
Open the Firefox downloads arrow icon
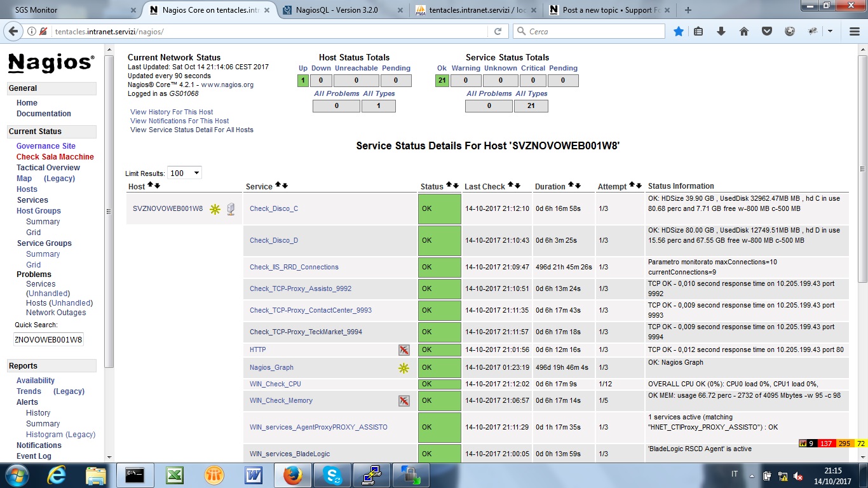tap(721, 31)
